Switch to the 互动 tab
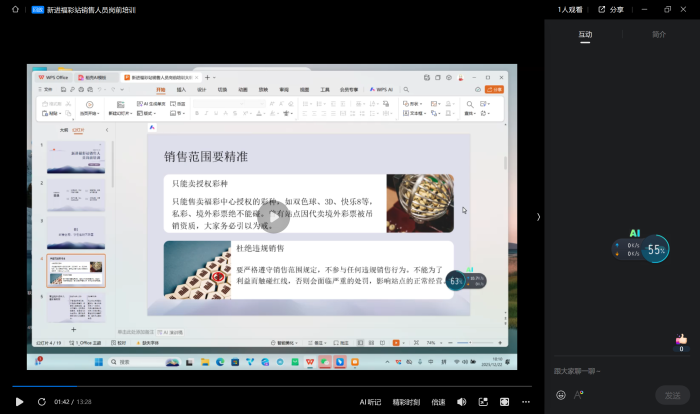Screen dimensions: 700x414 coord(585,34)
